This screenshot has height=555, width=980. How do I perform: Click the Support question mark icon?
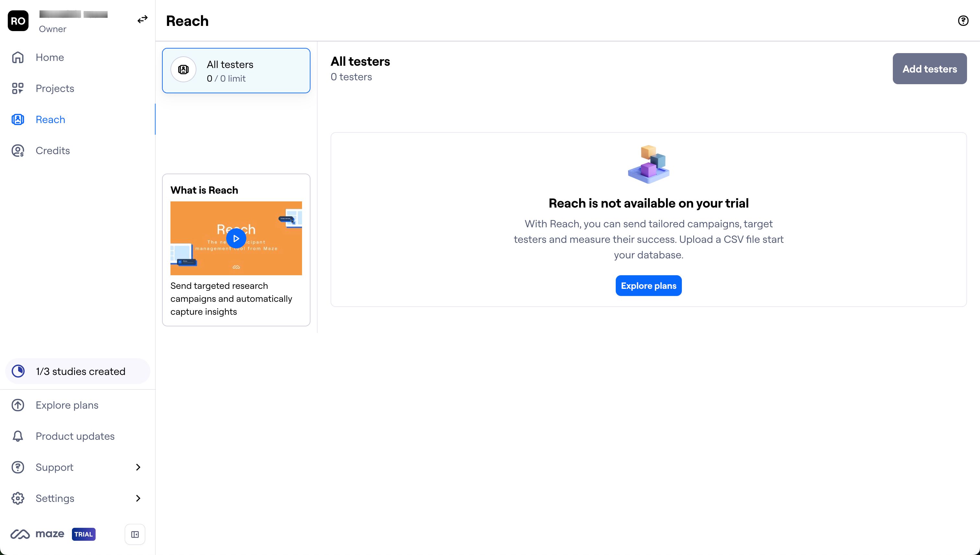tap(17, 467)
